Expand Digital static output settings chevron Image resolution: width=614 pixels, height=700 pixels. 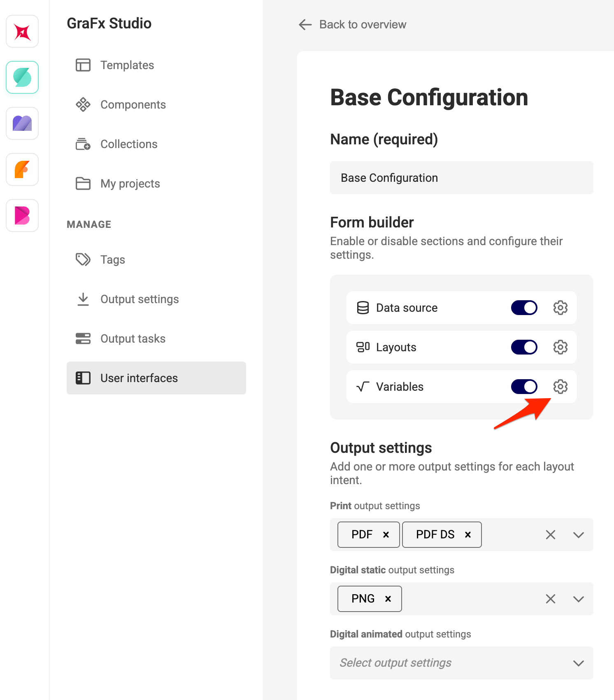(x=579, y=599)
